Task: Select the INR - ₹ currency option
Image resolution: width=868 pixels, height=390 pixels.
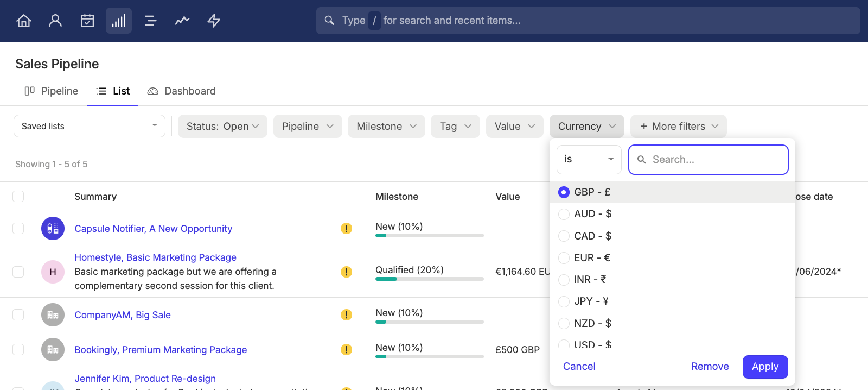Action: pos(672,279)
